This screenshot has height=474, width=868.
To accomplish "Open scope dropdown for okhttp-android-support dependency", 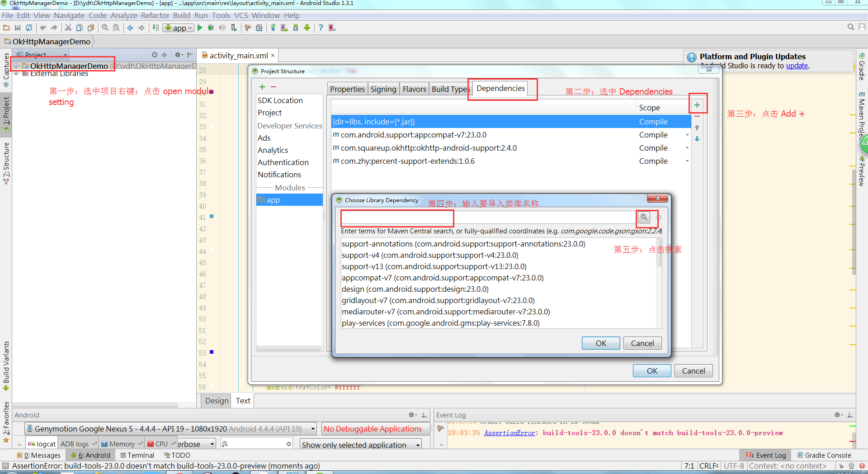I will [687, 148].
